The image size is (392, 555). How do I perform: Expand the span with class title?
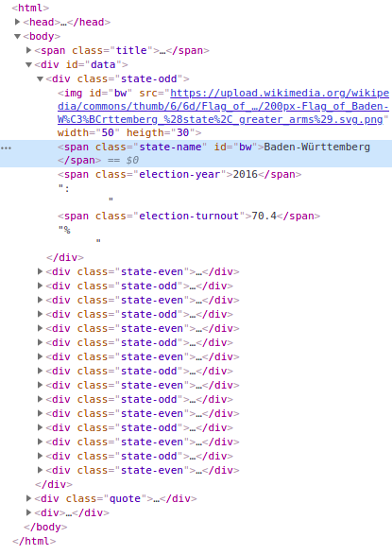pyautogui.click(x=28, y=50)
